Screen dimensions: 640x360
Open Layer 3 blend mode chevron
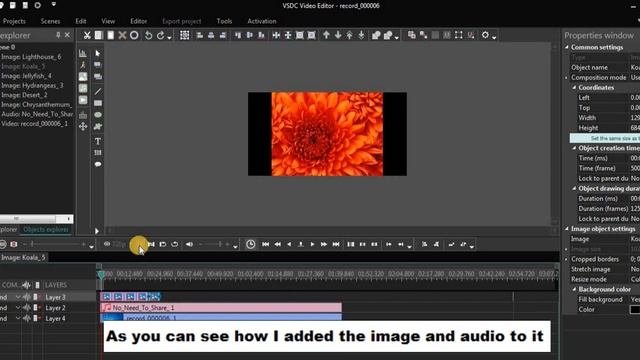(x=18, y=297)
